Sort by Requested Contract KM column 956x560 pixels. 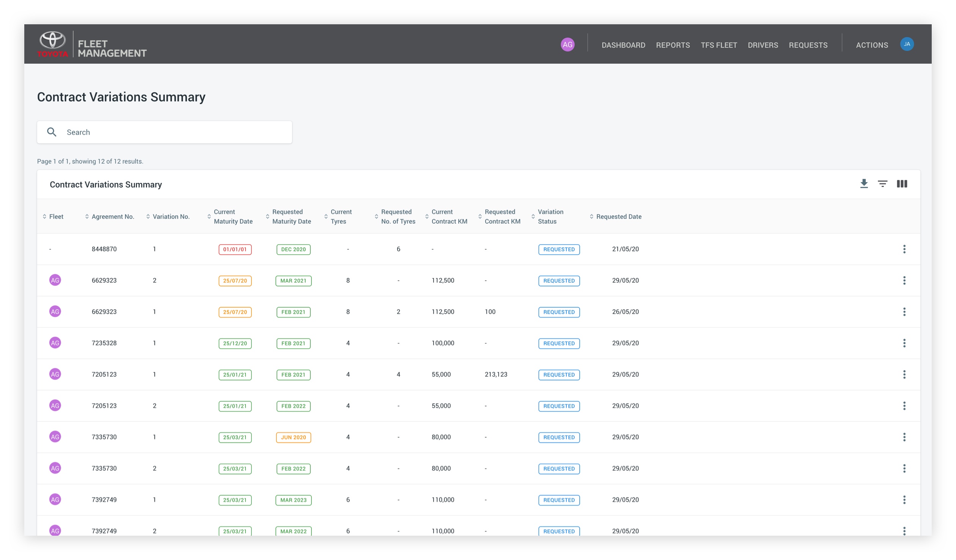coord(499,217)
